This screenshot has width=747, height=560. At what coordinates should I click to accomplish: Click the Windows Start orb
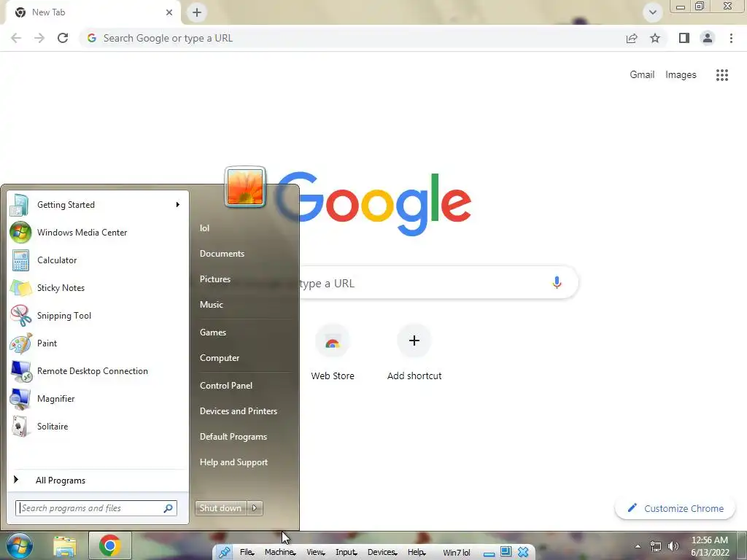click(x=20, y=545)
